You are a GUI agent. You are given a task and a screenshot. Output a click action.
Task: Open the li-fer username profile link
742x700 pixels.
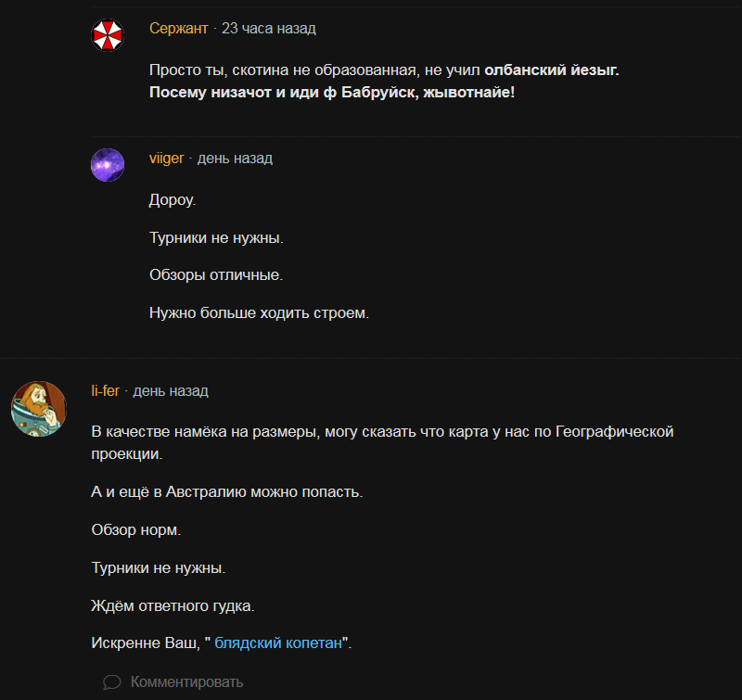(106, 391)
